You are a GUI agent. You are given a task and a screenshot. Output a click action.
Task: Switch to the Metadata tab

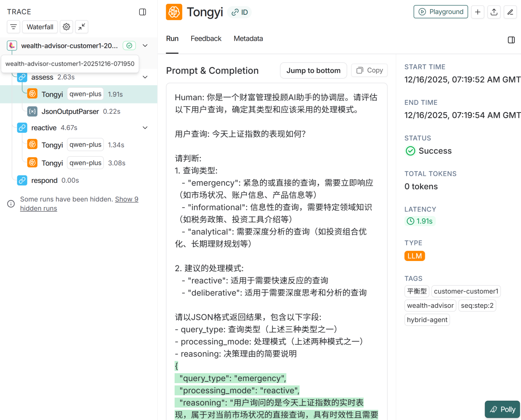248,39
